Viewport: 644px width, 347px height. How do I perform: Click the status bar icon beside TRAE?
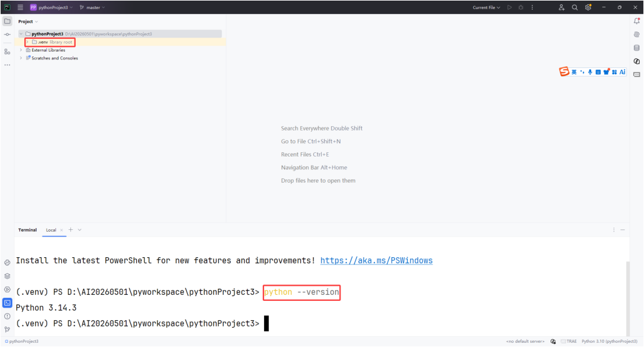click(553, 342)
